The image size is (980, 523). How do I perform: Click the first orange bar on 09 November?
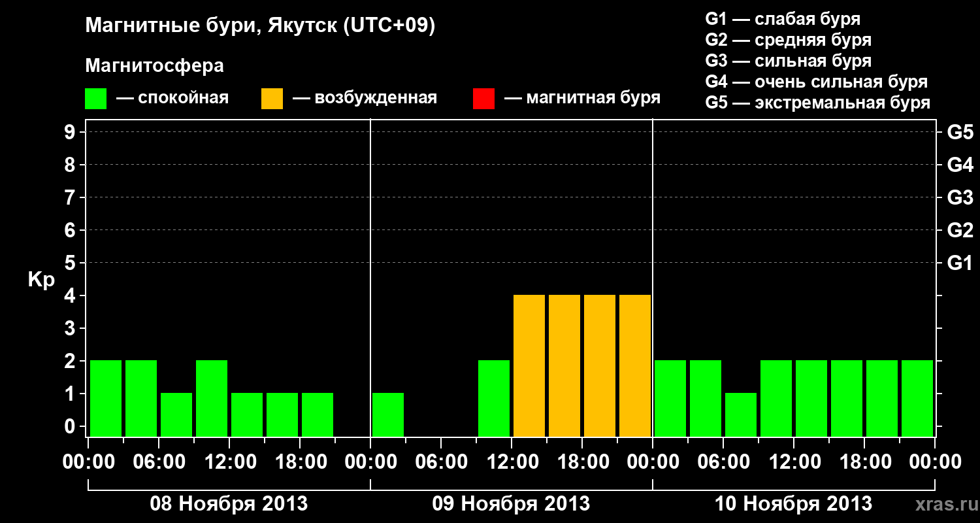coord(529,365)
